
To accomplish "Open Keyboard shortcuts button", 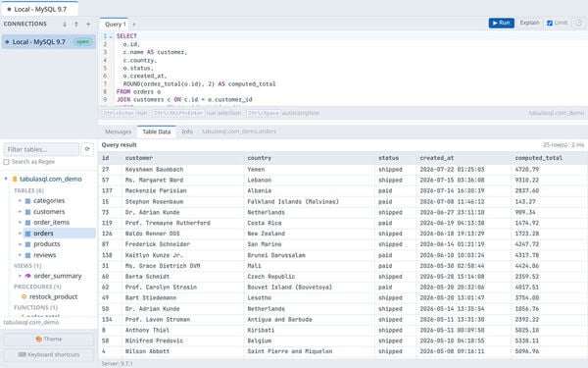I will click(x=49, y=355).
